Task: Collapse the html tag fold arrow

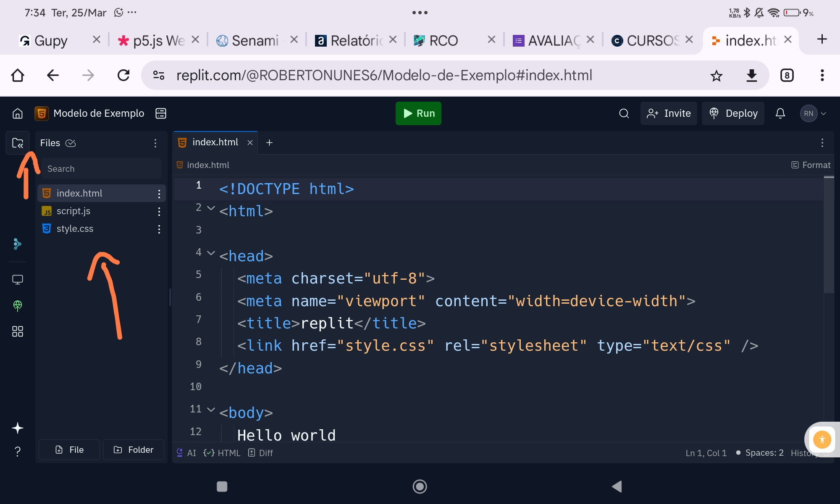Action: coord(211,208)
